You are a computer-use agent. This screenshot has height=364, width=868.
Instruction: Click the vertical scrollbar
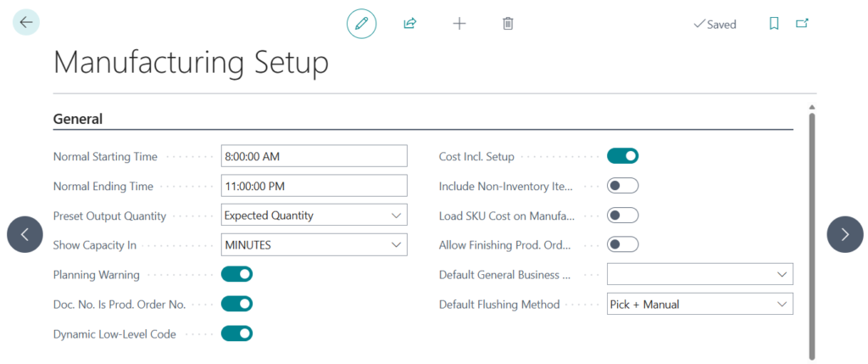click(812, 229)
